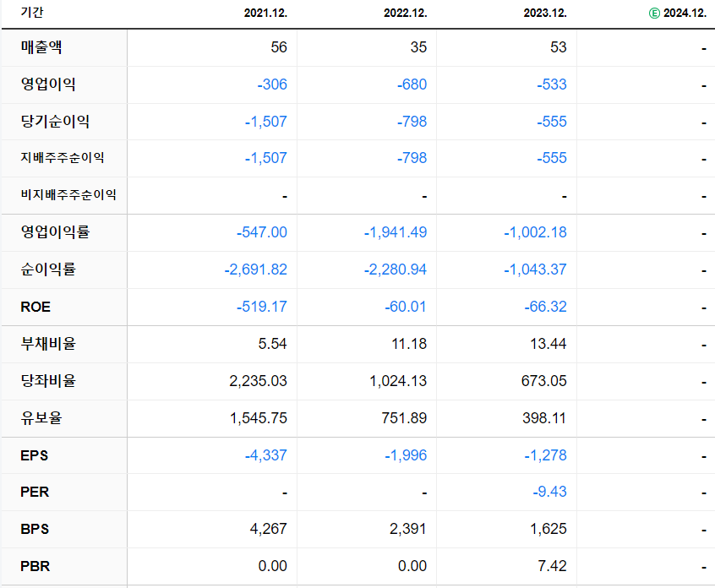715x588 pixels.
Task: Click ROE value -60.01
Action: coord(406,307)
